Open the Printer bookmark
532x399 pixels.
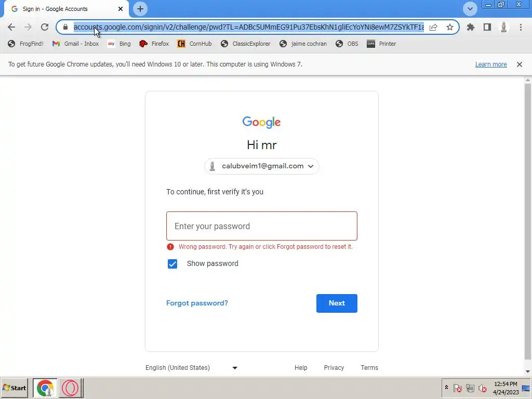tap(381, 44)
